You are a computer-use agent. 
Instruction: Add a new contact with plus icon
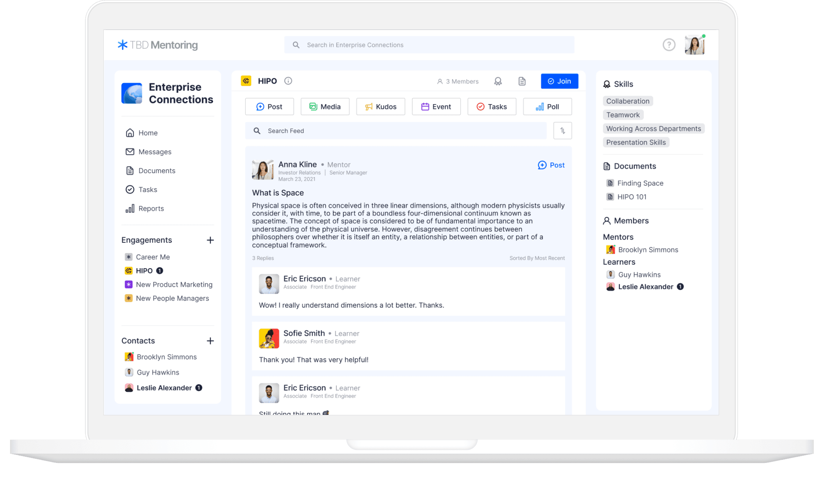[210, 341]
